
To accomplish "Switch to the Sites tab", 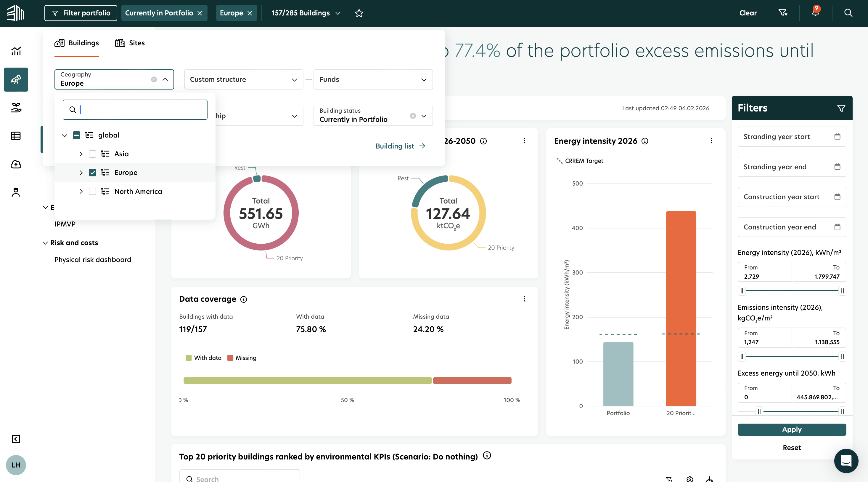I will (x=130, y=43).
